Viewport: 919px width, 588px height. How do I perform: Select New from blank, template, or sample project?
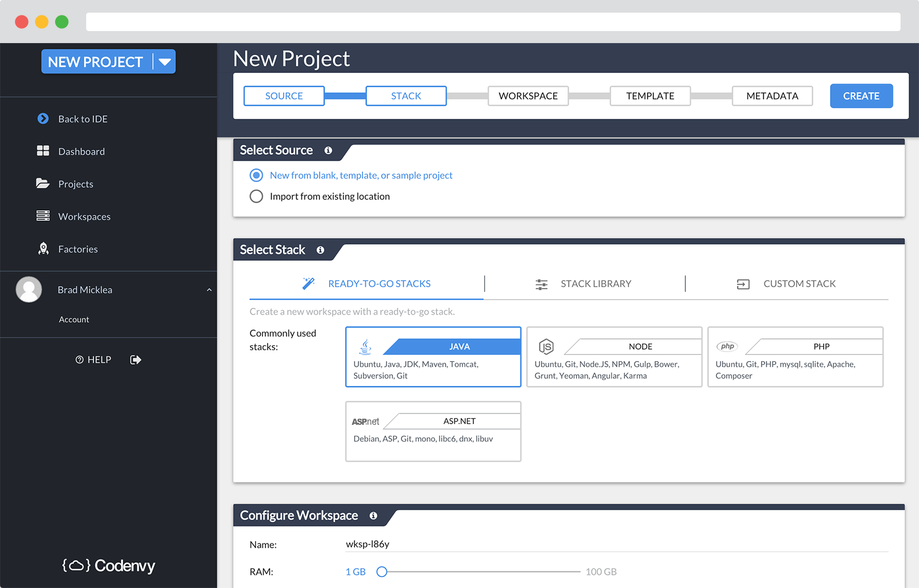point(256,175)
